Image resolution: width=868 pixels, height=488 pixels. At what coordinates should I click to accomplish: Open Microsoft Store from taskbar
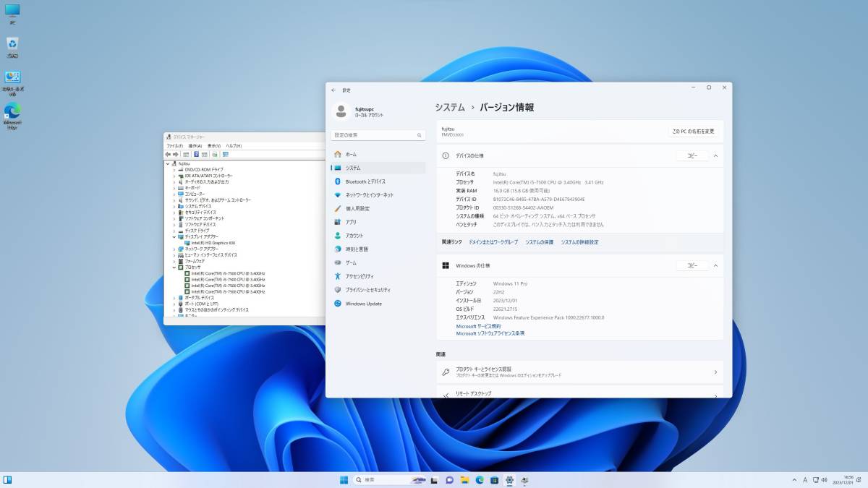tap(495, 480)
